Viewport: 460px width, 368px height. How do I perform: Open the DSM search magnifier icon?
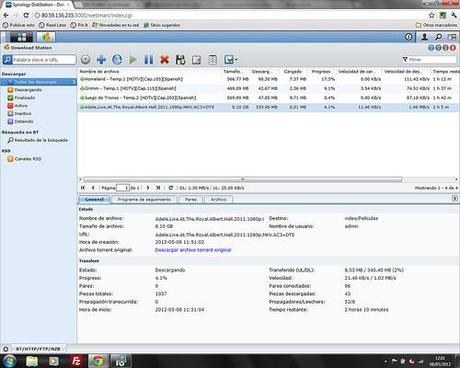click(439, 37)
